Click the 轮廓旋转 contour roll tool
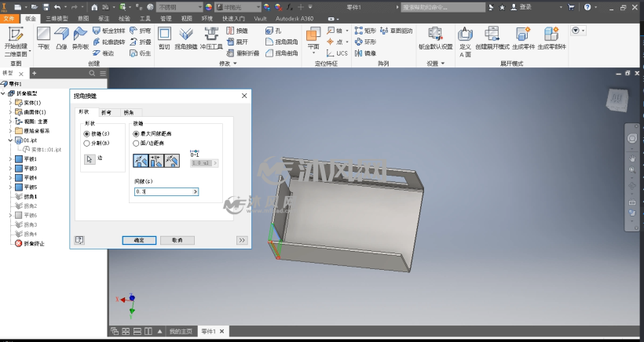 point(108,42)
